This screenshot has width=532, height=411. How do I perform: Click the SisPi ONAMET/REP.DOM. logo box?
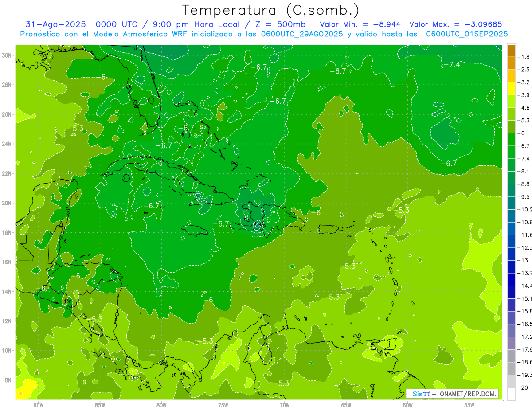(452, 394)
